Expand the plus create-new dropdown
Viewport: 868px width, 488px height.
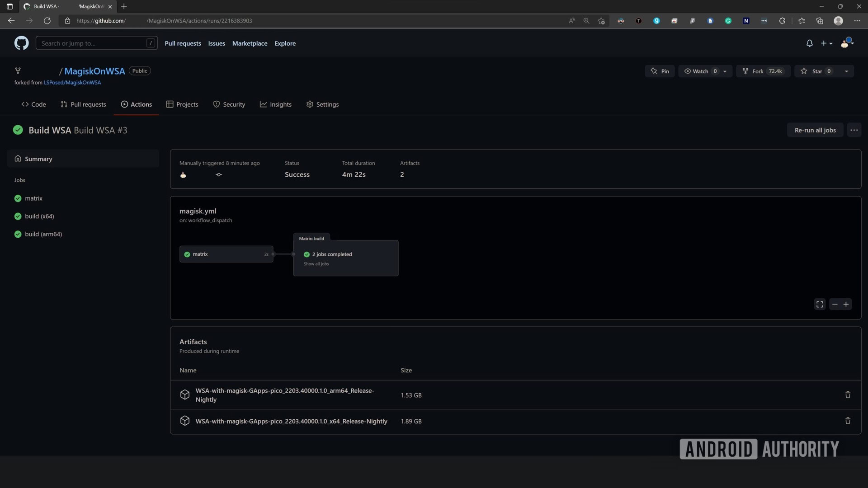tap(826, 43)
